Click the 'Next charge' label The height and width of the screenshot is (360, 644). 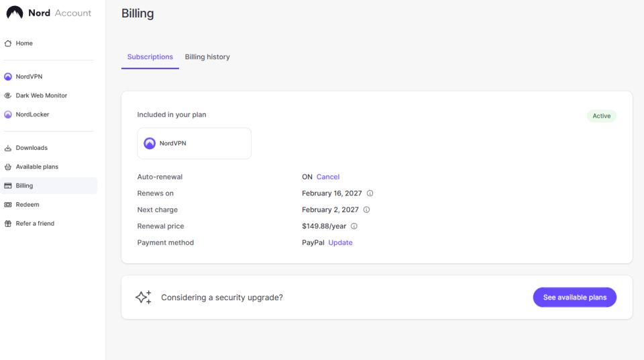pos(157,210)
